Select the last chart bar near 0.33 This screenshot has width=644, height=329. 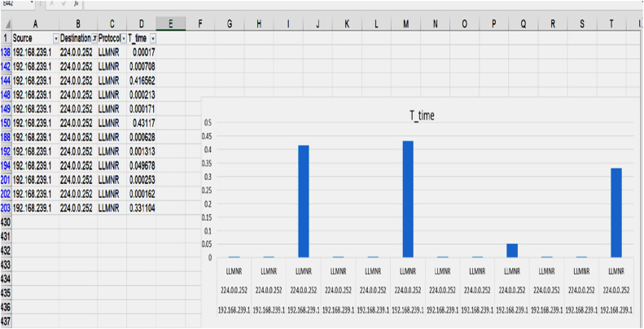click(x=616, y=213)
